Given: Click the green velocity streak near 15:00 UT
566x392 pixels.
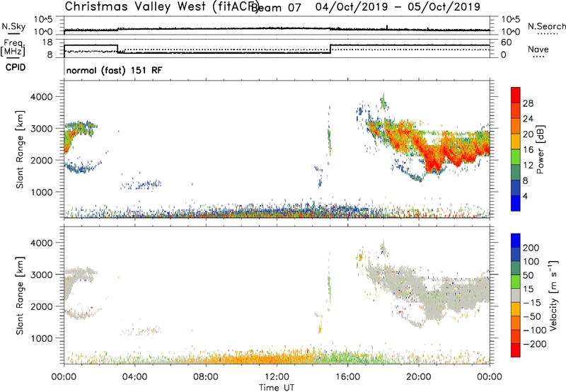Looking at the screenshot, I should tap(329, 289).
